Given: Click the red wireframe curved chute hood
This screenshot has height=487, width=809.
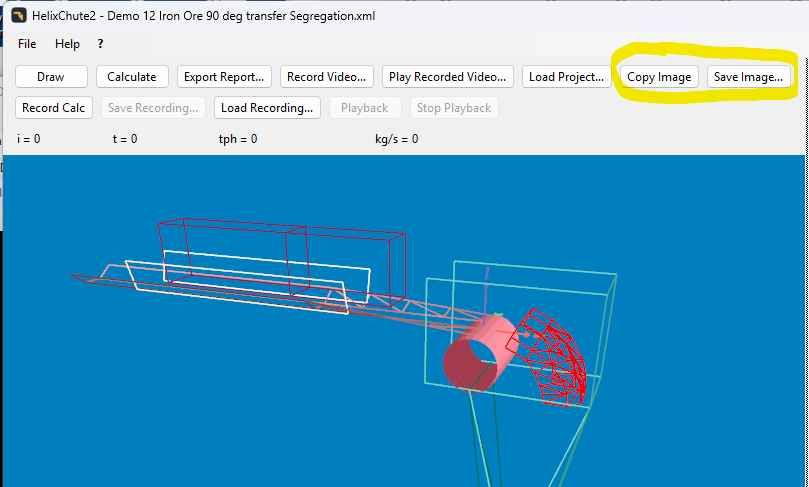Looking at the screenshot, I should [548, 358].
